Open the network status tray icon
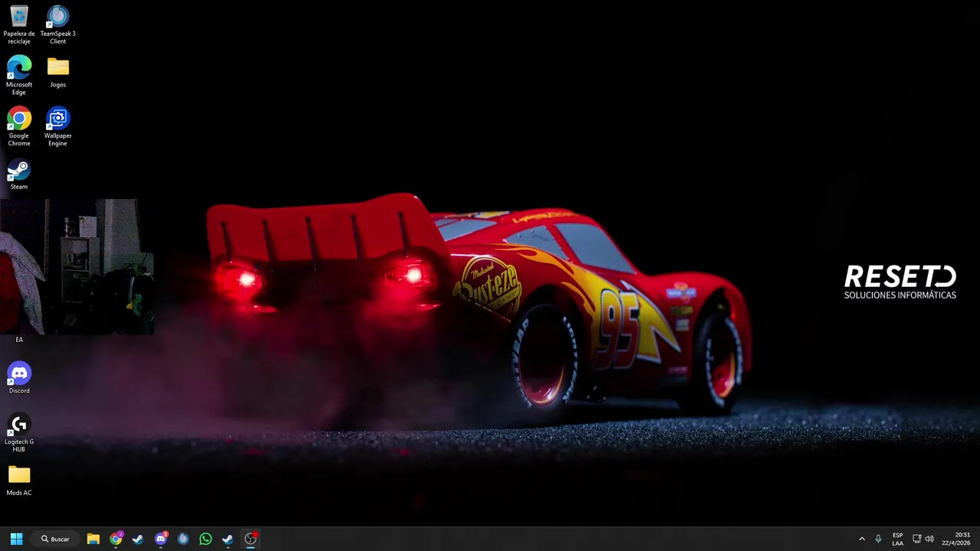 [917, 539]
